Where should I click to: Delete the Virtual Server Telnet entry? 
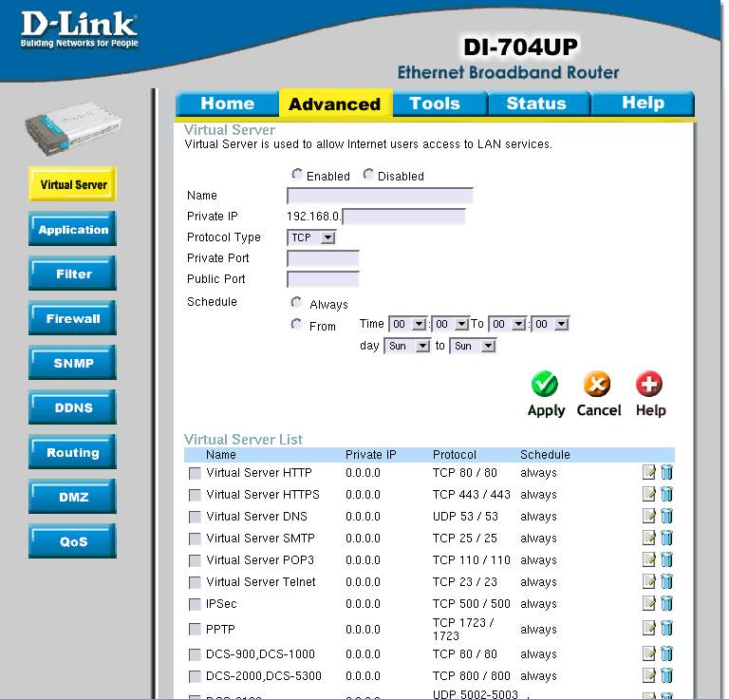pyautogui.click(x=666, y=581)
